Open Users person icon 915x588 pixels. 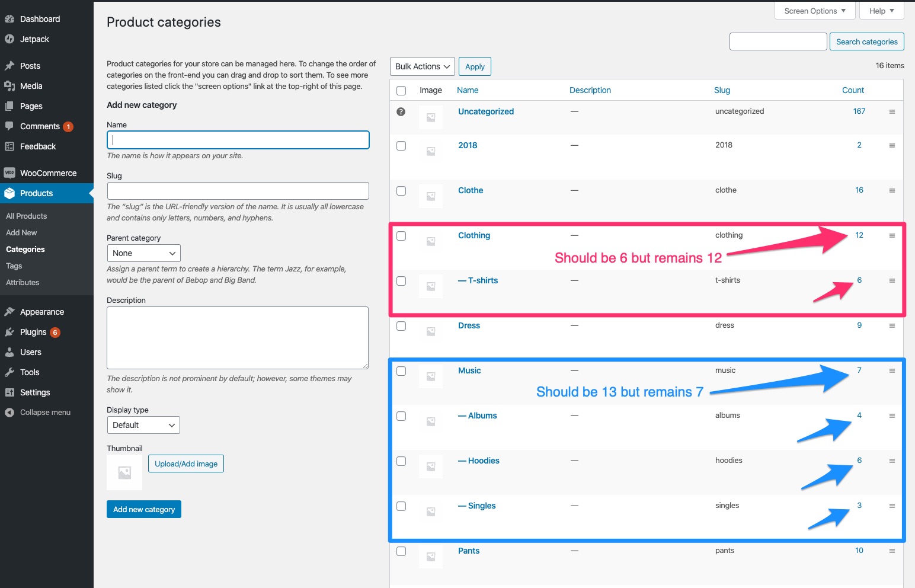pyautogui.click(x=9, y=352)
